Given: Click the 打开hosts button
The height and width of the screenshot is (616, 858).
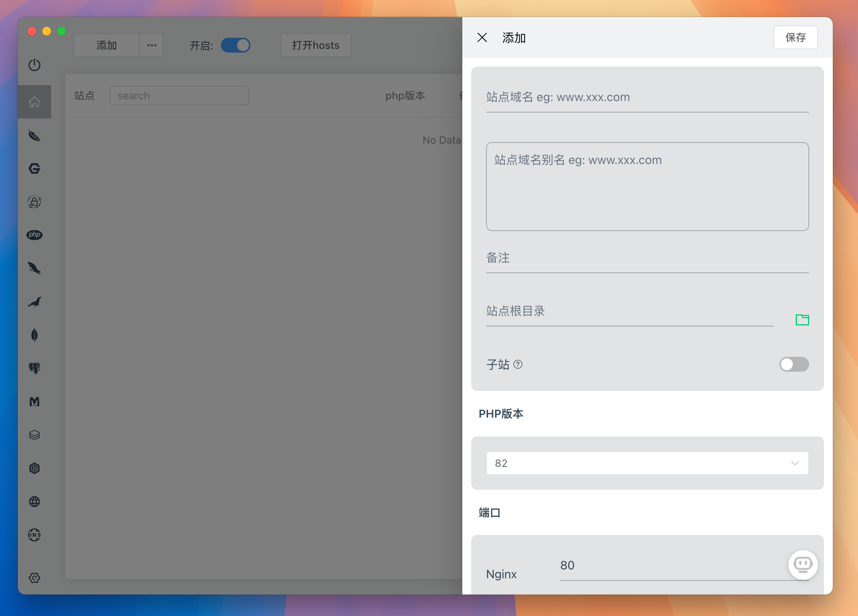Looking at the screenshot, I should tap(316, 46).
